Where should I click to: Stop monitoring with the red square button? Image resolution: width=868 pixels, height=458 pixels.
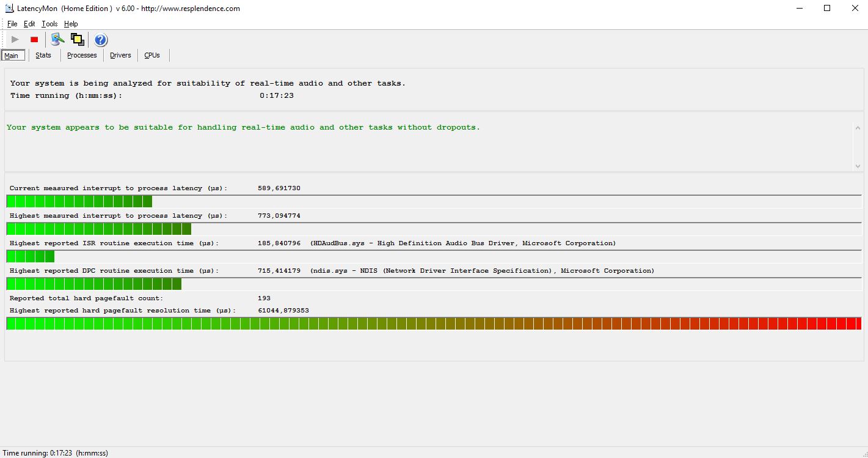[34, 40]
